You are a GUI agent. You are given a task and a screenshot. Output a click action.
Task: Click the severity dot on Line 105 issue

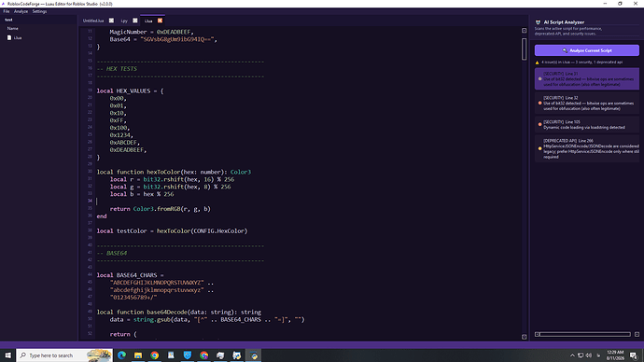(x=539, y=124)
